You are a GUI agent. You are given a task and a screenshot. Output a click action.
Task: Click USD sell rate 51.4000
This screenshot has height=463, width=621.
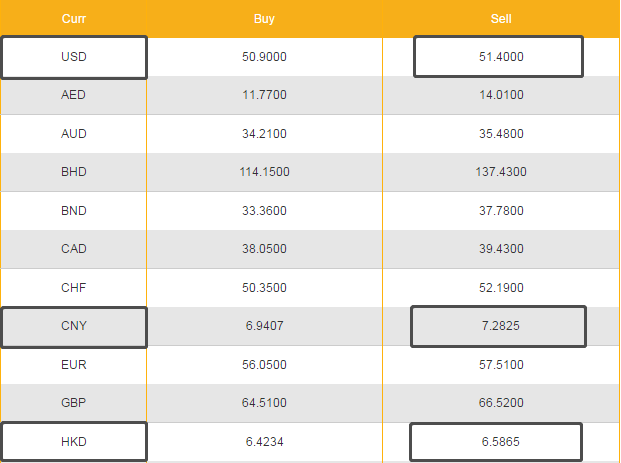click(x=500, y=57)
